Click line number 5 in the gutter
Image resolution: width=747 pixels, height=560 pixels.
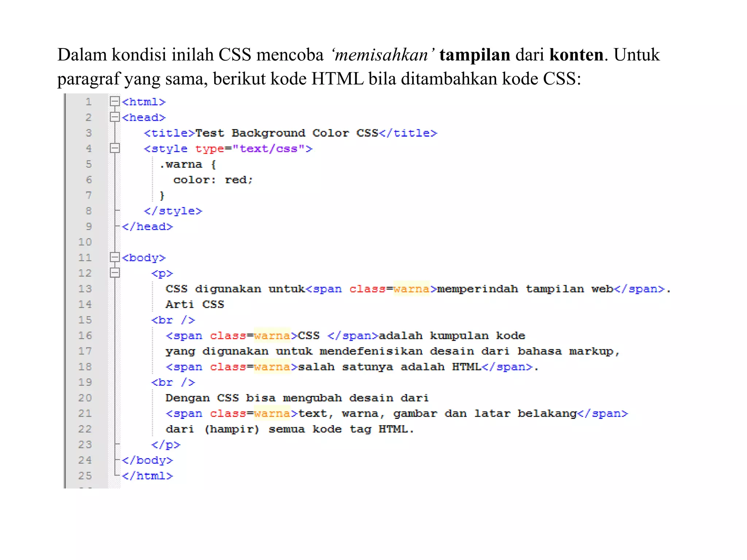point(88,164)
